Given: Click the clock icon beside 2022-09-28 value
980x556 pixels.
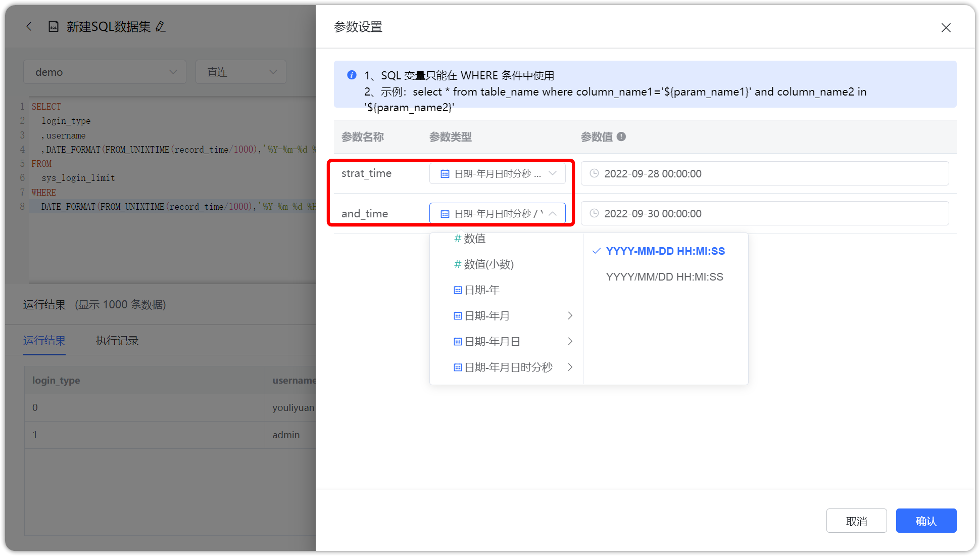Looking at the screenshot, I should pos(594,173).
